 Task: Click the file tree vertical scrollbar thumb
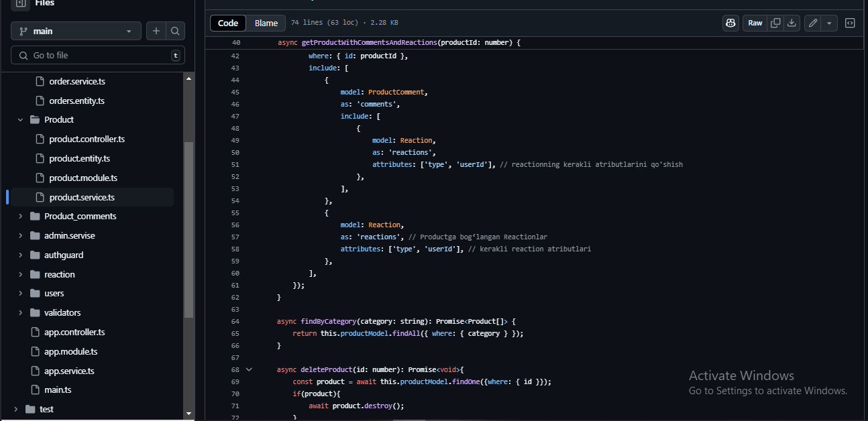[189, 229]
